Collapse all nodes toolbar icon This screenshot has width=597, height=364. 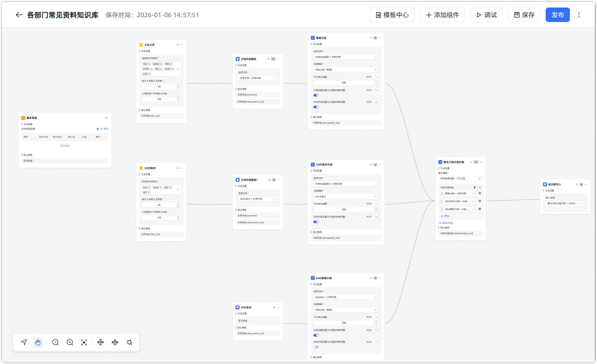(x=100, y=342)
